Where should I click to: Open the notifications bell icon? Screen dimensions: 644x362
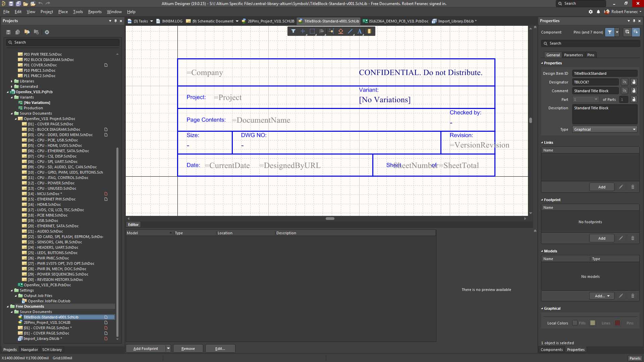click(598, 12)
